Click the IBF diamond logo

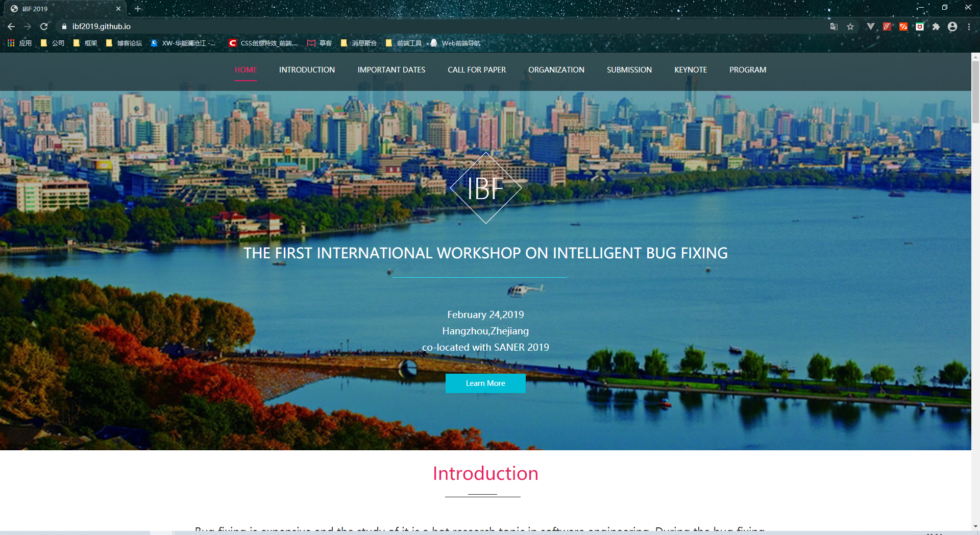486,188
